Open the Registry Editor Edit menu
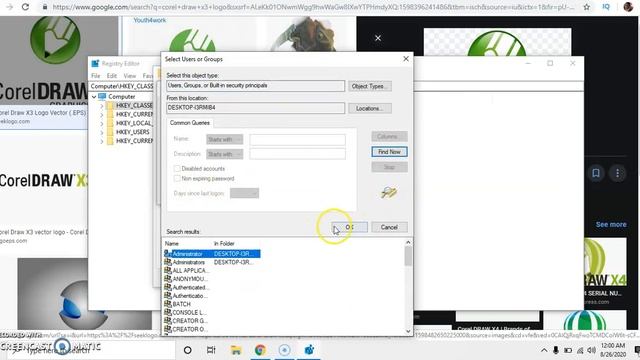Screen dimensions: 640x360 pos(112,76)
